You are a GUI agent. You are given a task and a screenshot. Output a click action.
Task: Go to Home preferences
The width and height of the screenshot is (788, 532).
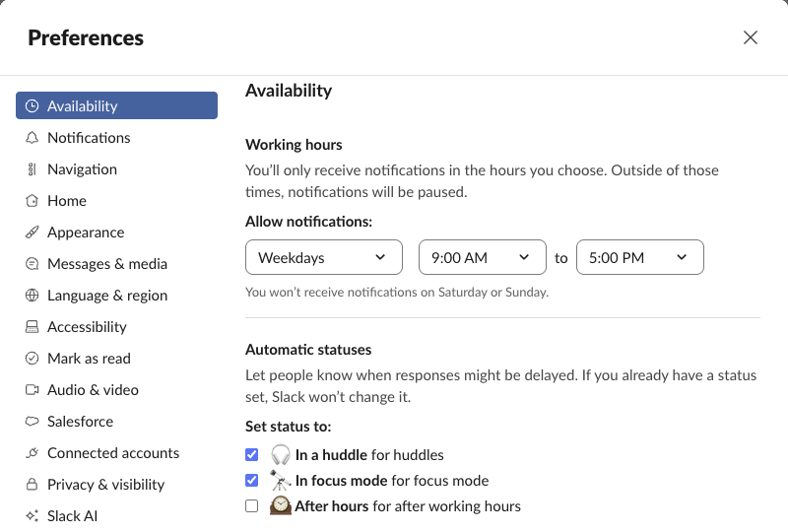click(x=116, y=201)
